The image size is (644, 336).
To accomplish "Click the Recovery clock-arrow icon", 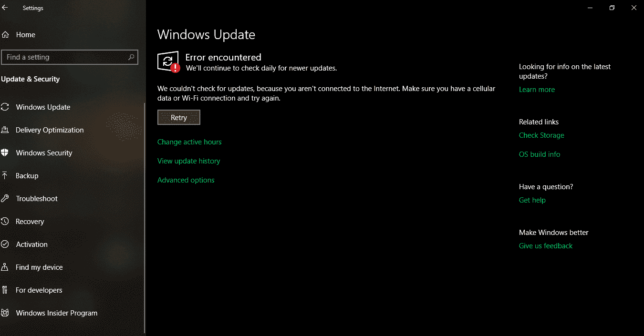I will pos(5,222).
